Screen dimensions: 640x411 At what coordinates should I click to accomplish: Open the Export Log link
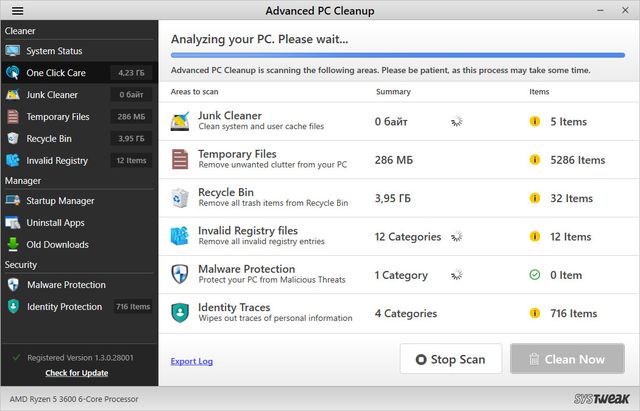[x=191, y=361]
